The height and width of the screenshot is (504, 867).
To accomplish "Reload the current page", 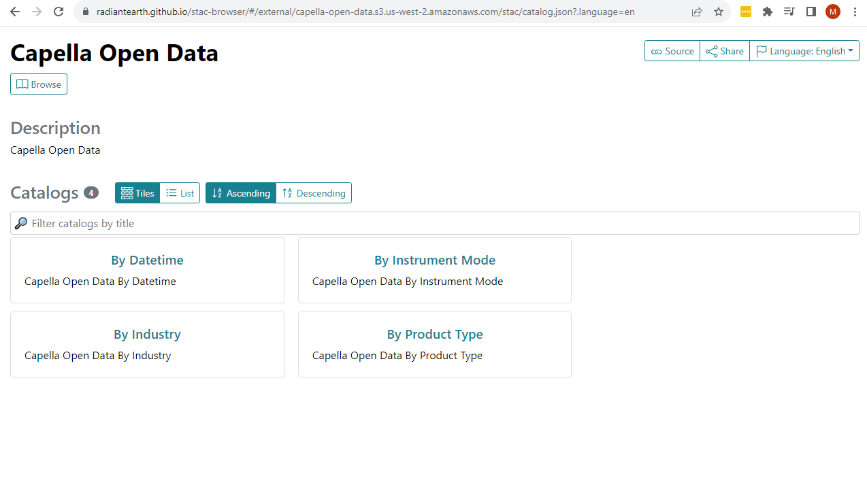I will (59, 12).
